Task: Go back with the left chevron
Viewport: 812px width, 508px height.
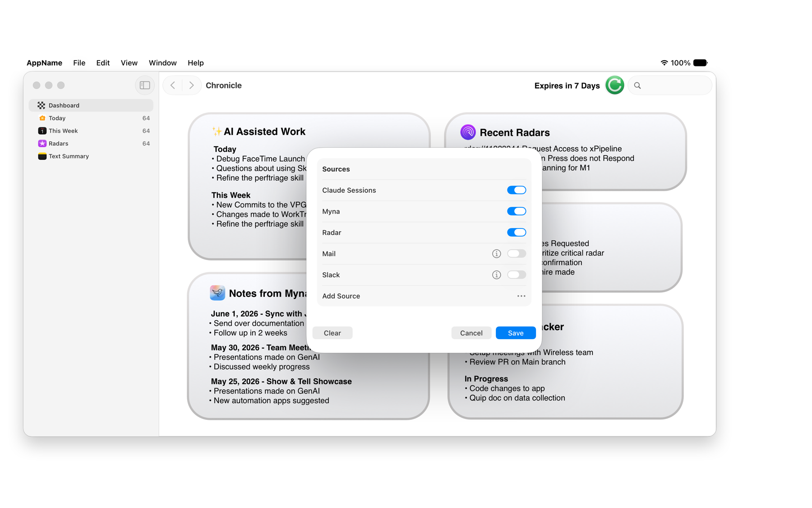Action: (173, 85)
